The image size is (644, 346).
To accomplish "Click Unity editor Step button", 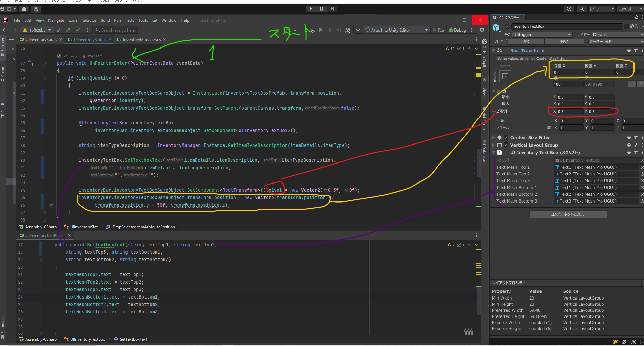I will [332, 9].
